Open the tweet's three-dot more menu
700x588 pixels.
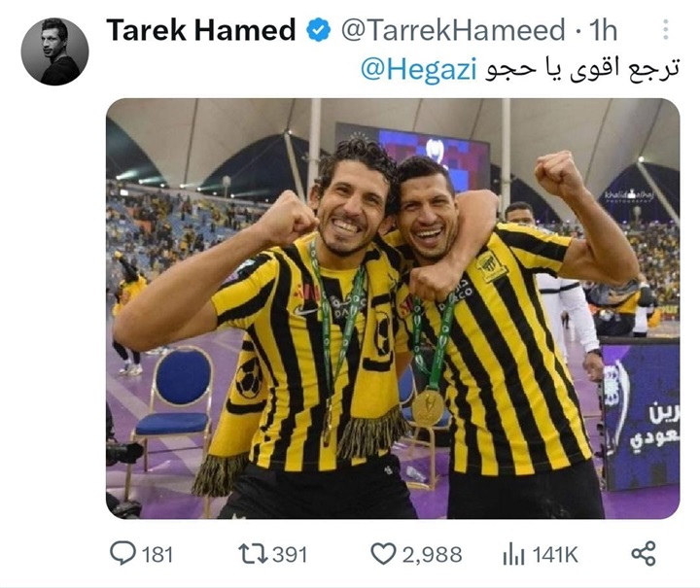pos(665,30)
